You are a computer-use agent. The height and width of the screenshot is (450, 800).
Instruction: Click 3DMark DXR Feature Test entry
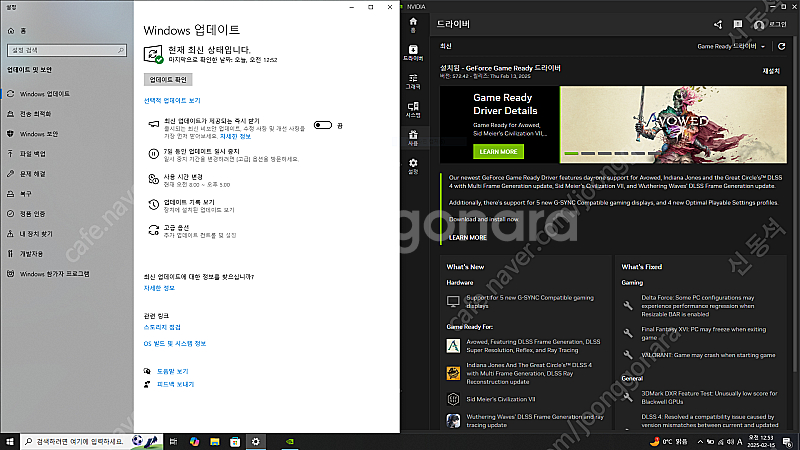(709, 397)
